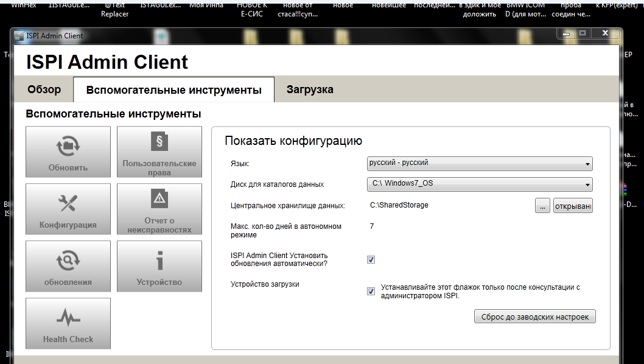644x364 pixels.
Task: Expand the Язык language dropdown
Action: (x=480, y=164)
